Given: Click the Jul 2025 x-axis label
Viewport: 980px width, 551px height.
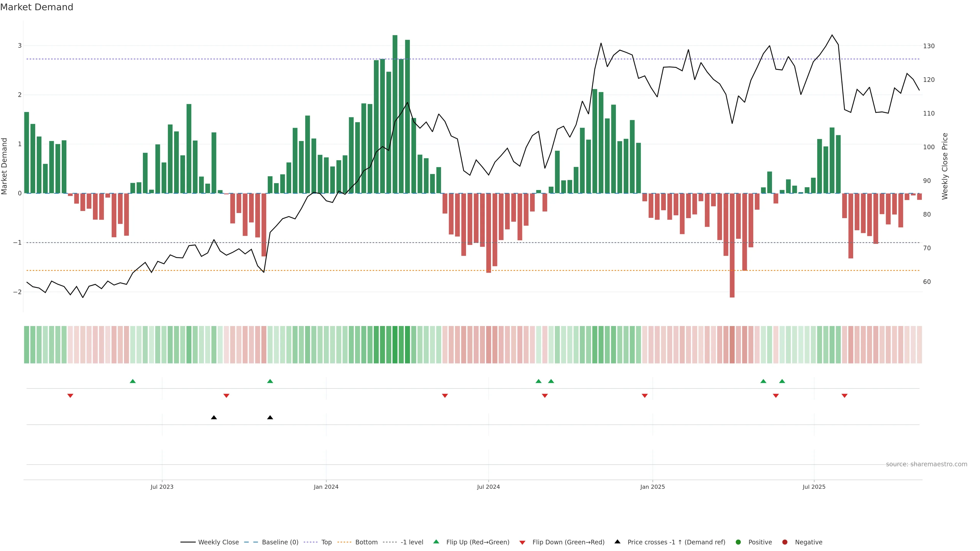Looking at the screenshot, I should (814, 487).
